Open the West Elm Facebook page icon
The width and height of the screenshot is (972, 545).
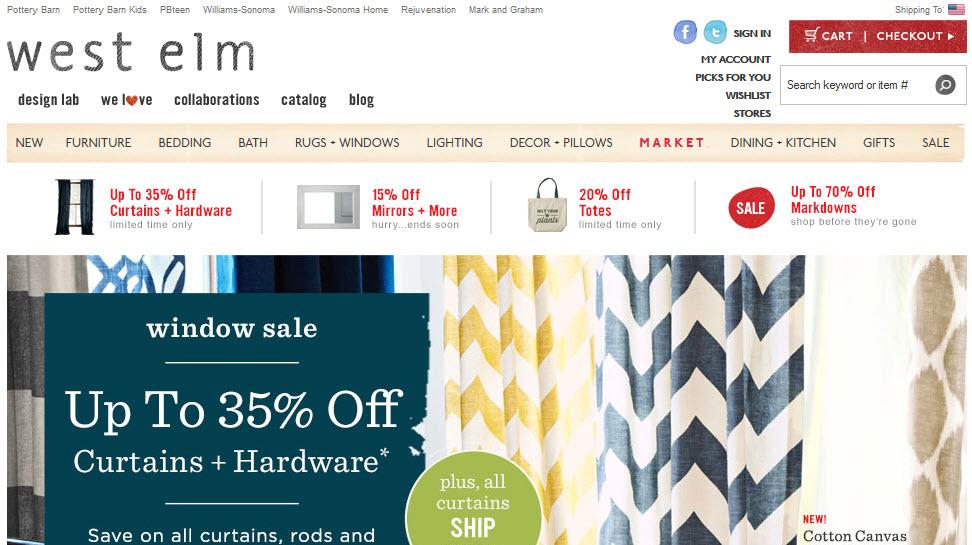pyautogui.click(x=685, y=32)
